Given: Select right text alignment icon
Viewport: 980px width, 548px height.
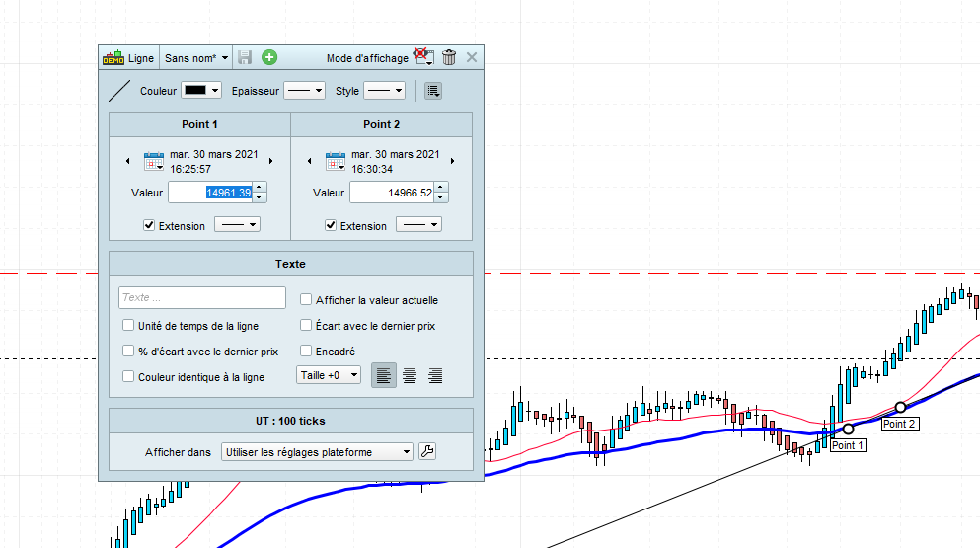Looking at the screenshot, I should click(x=435, y=375).
